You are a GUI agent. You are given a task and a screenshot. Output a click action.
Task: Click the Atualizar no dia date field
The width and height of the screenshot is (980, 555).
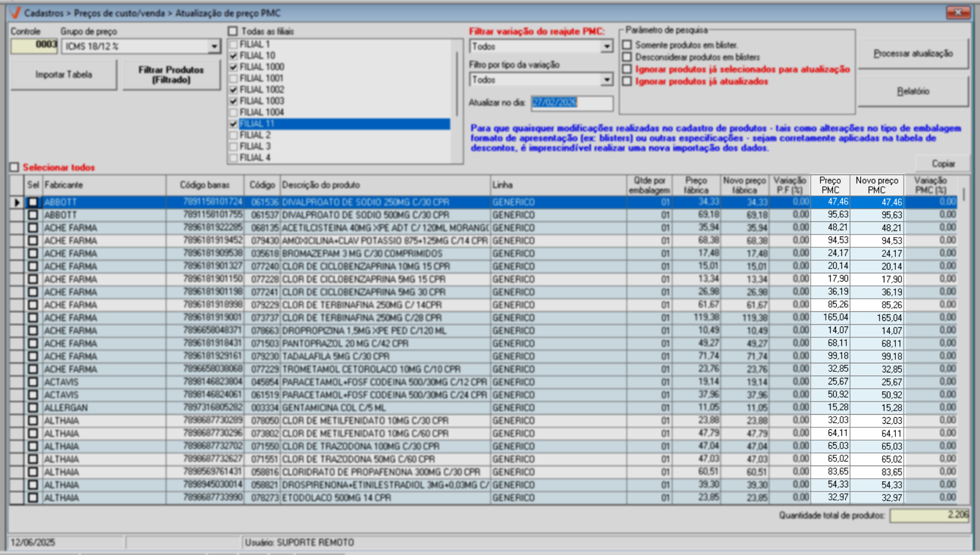pyautogui.click(x=571, y=103)
